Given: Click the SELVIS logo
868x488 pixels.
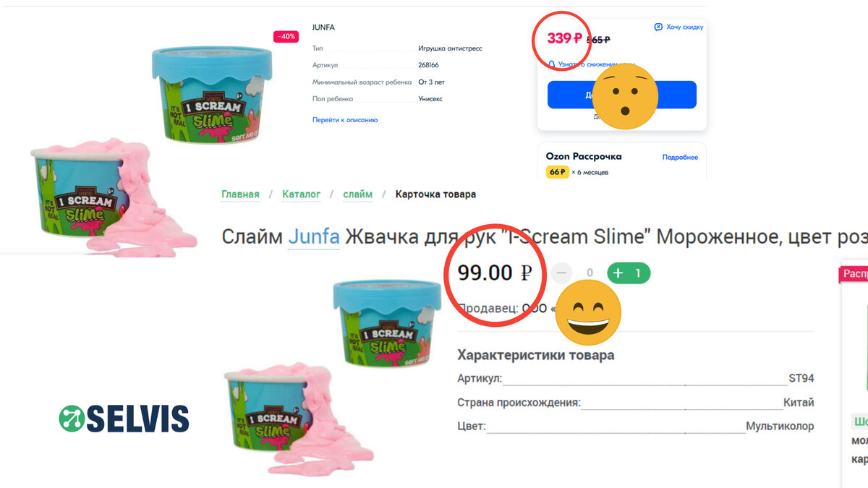Looking at the screenshot, I should (x=124, y=419).
